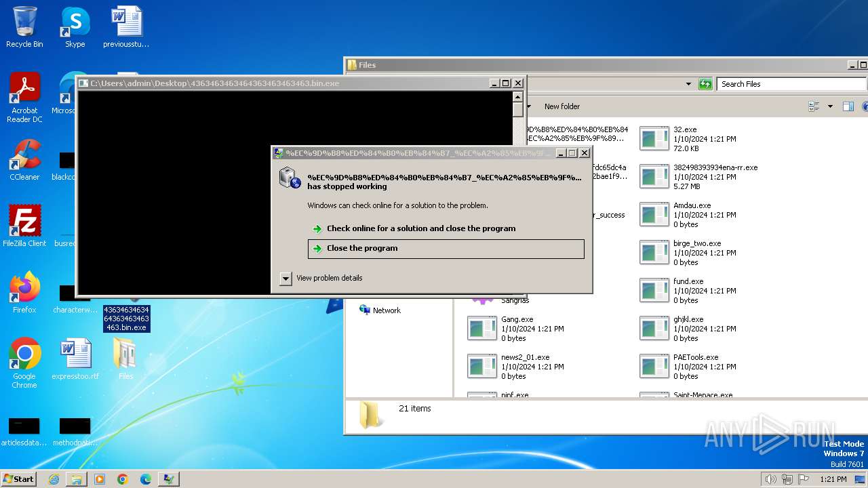The image size is (868, 488).
Task: Select the expresstoo.rtf desktop file
Action: pyautogui.click(x=75, y=359)
